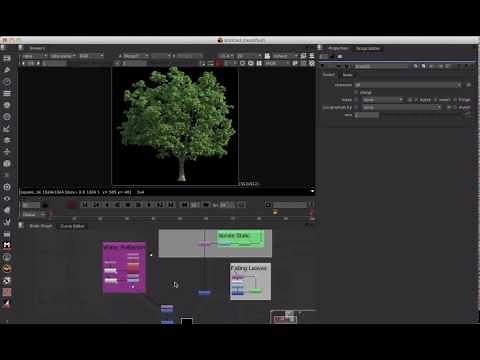Click the pink square icon in left toolbar
The width and height of the screenshot is (480, 360).
pos(7,292)
